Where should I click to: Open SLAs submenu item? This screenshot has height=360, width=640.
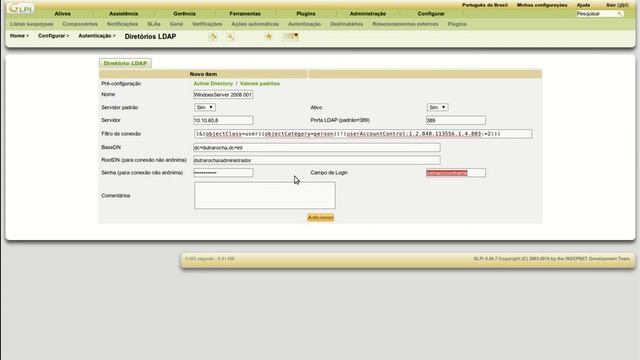(x=153, y=24)
